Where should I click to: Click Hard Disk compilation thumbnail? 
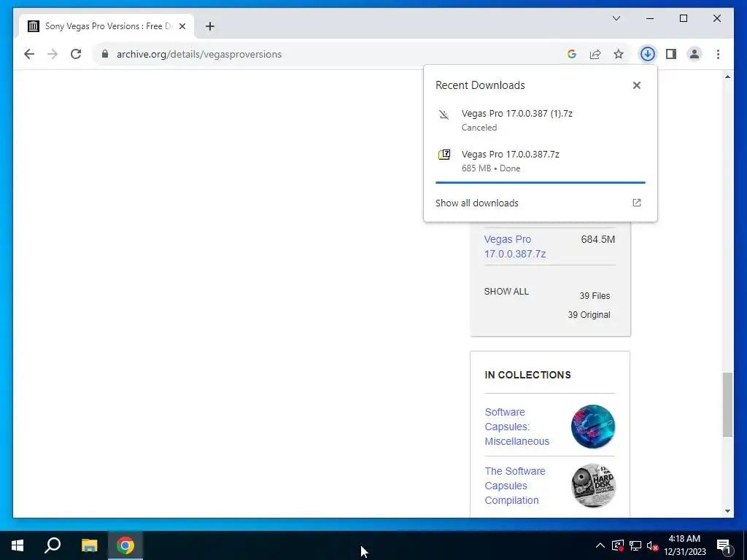(x=593, y=486)
